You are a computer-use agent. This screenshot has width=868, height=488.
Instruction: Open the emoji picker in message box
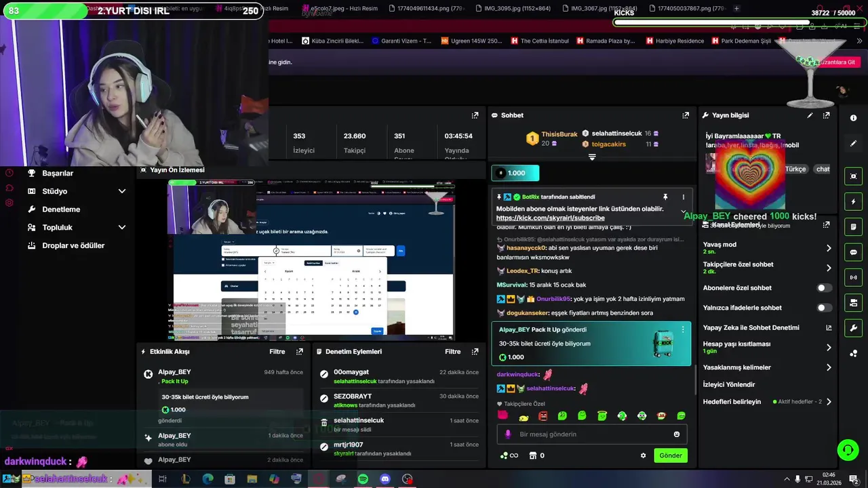tap(677, 434)
